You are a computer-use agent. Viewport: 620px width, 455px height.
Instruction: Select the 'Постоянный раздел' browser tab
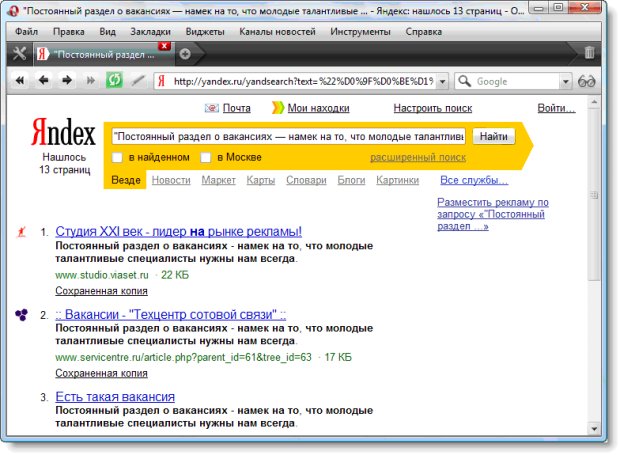[x=104, y=55]
